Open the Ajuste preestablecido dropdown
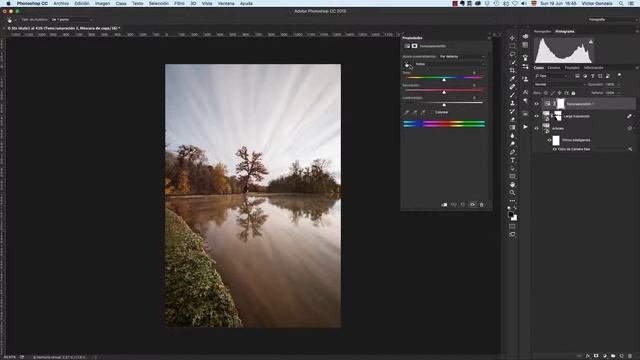Screen dimensions: 640x360 462,56
